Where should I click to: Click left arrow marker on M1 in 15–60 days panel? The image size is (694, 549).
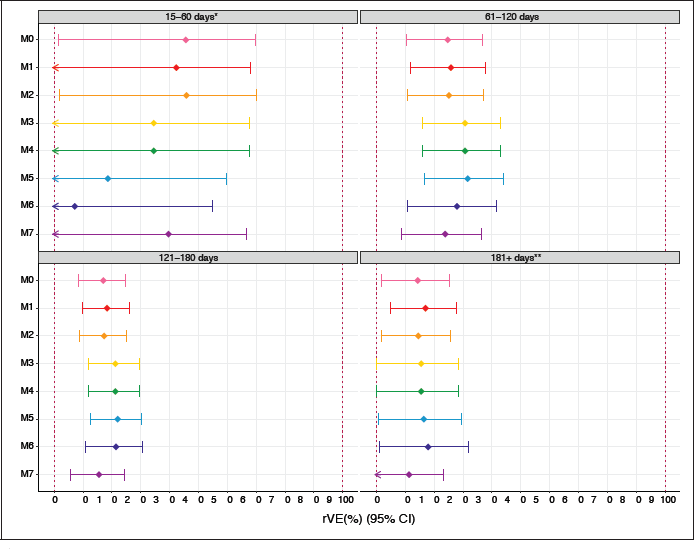click(56, 67)
